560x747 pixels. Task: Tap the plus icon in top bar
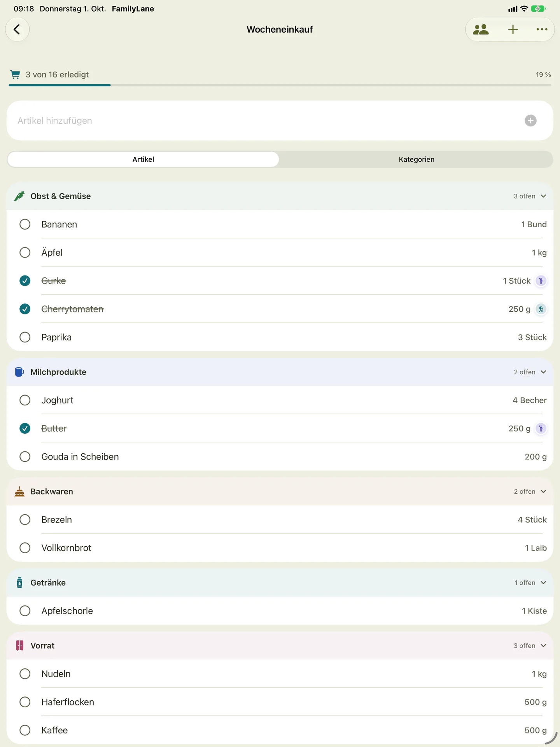click(513, 30)
